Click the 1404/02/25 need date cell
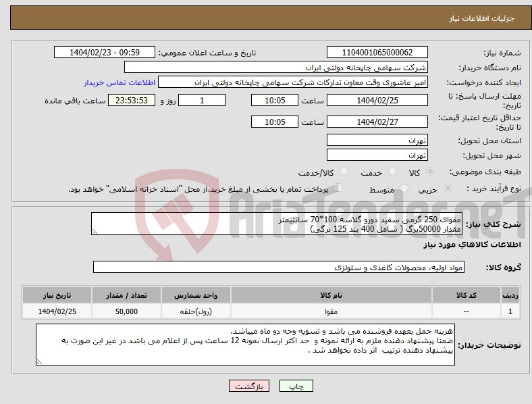The width and height of the screenshot is (532, 404). pyautogui.click(x=57, y=311)
